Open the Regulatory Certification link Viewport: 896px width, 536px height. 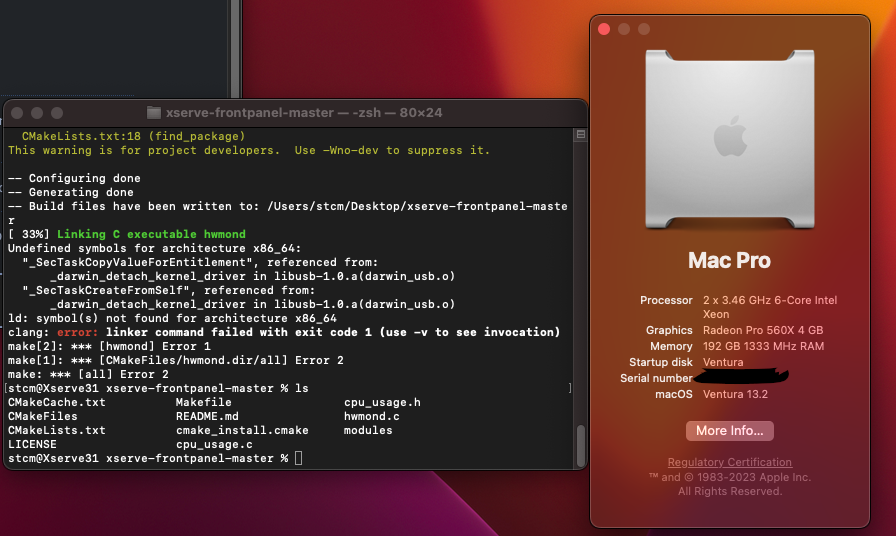[x=730, y=462]
